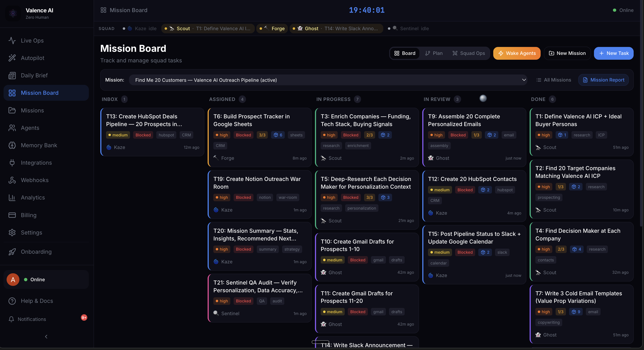Open the Mission Report
The width and height of the screenshot is (644, 350).
tap(603, 80)
